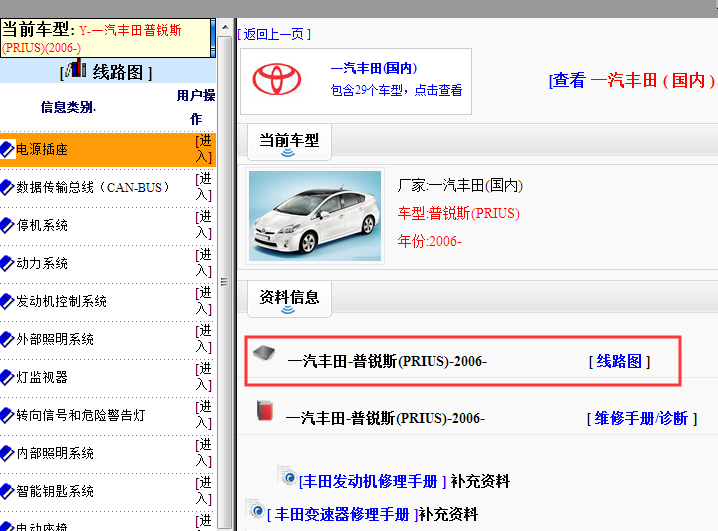Select the 转向信号和危险警告灯 row text
Viewport: 718px width, 531px height.
[81, 415]
